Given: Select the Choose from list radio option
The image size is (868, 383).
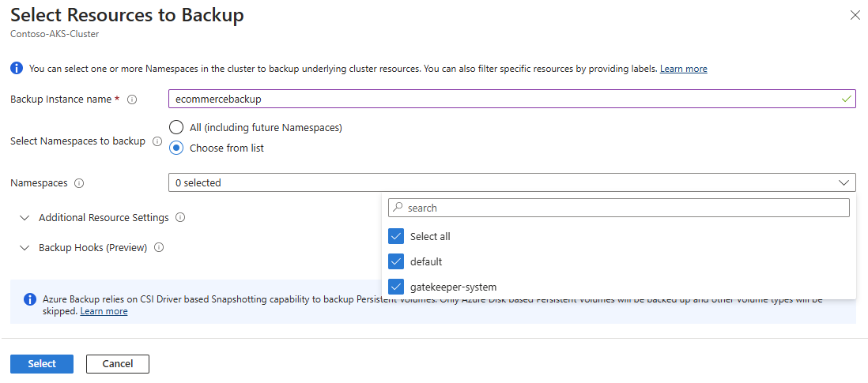Looking at the screenshot, I should point(177,148).
